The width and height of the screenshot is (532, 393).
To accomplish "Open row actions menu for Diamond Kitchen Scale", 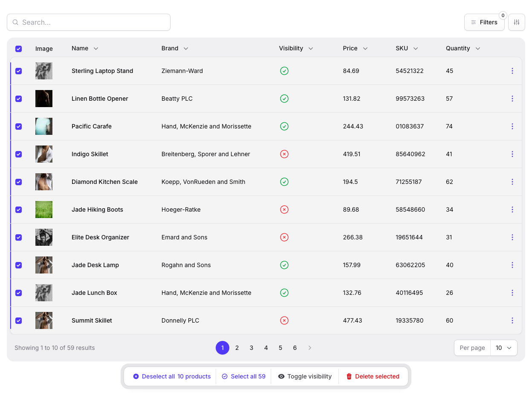I will (512, 182).
